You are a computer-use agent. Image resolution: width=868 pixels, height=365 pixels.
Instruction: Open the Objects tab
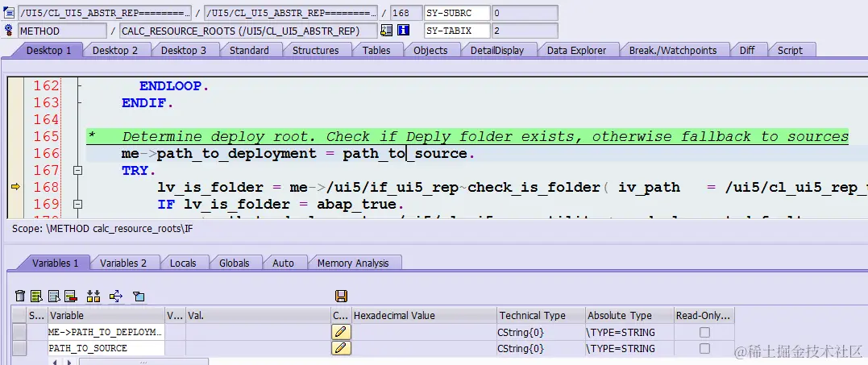[x=430, y=50]
